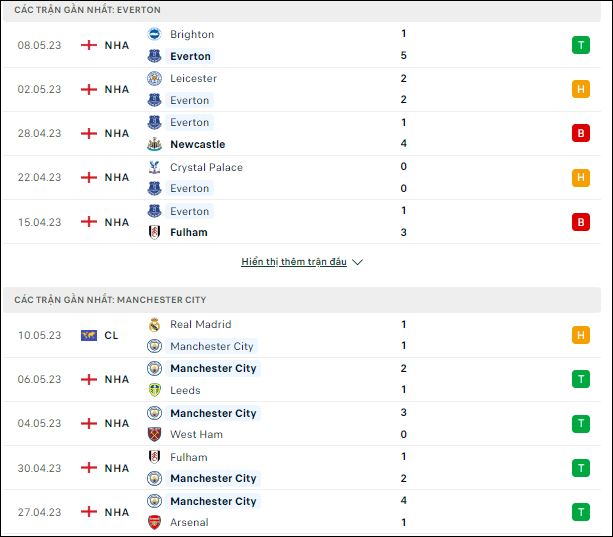Click the Crystal Palace crest icon
The image size is (613, 537).
[154, 167]
